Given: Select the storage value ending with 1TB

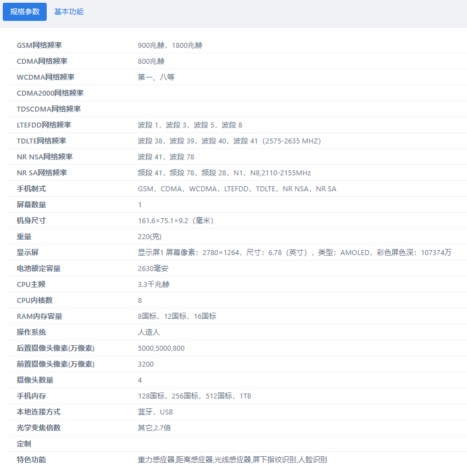Looking at the screenshot, I should 194,396.
